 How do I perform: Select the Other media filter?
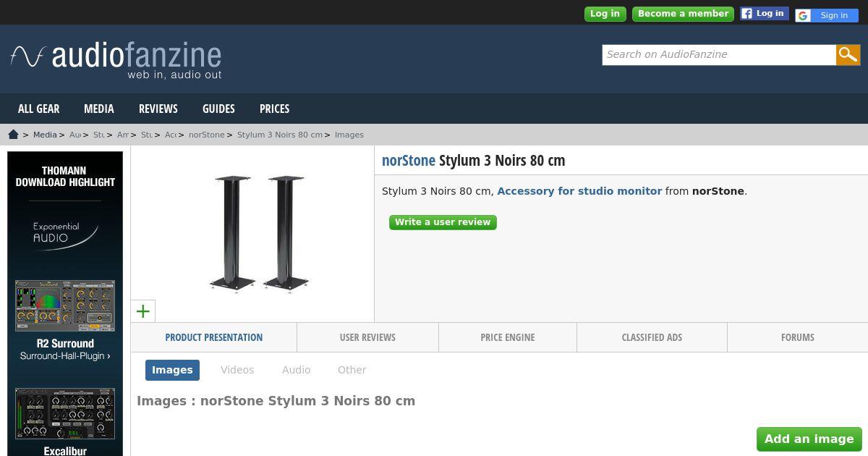(352, 370)
